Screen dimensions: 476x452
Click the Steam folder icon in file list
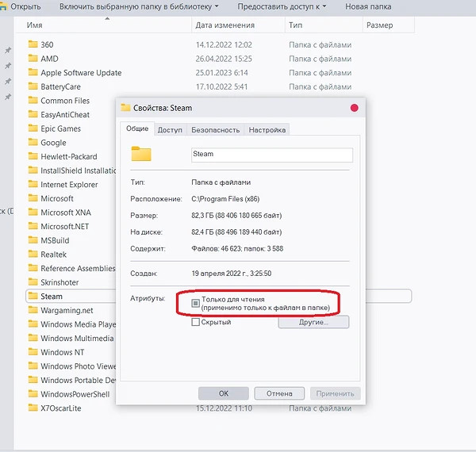(33, 297)
